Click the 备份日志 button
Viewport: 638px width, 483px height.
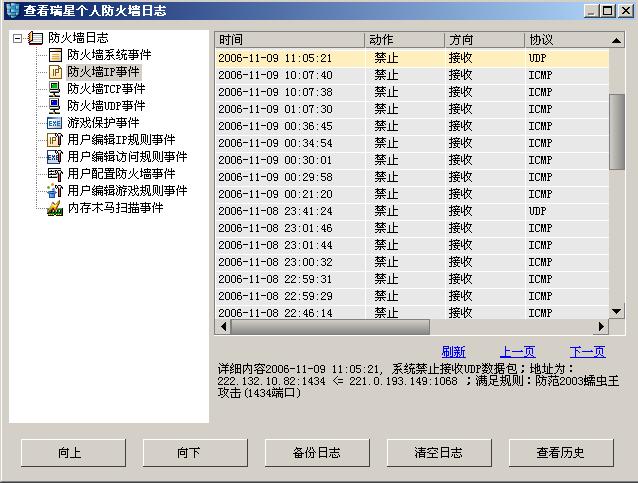(x=317, y=452)
